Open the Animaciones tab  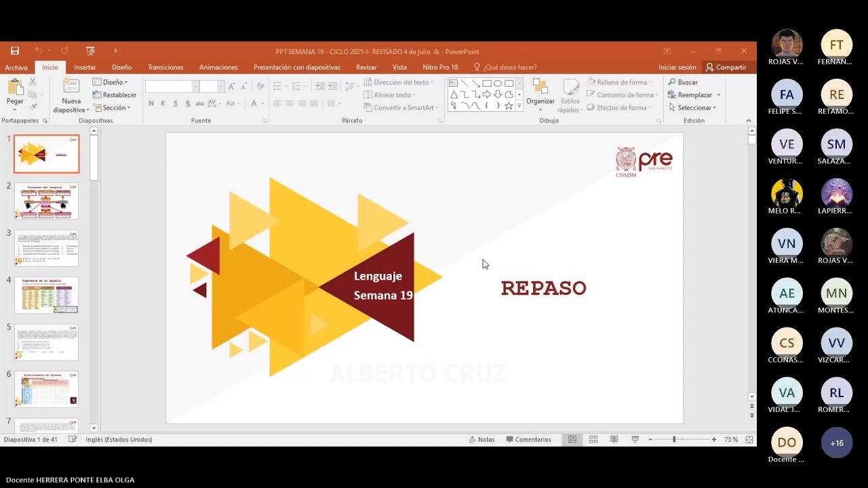click(218, 68)
